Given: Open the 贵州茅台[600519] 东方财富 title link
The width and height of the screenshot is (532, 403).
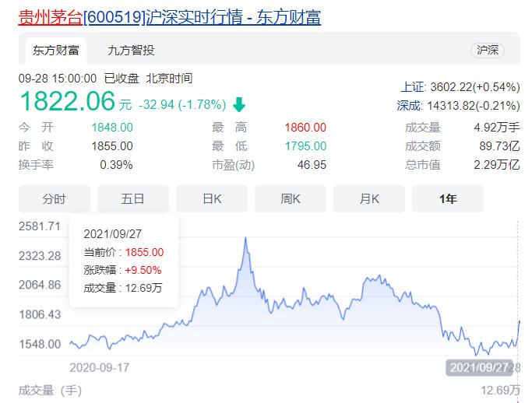Looking at the screenshot, I should pyautogui.click(x=169, y=17).
